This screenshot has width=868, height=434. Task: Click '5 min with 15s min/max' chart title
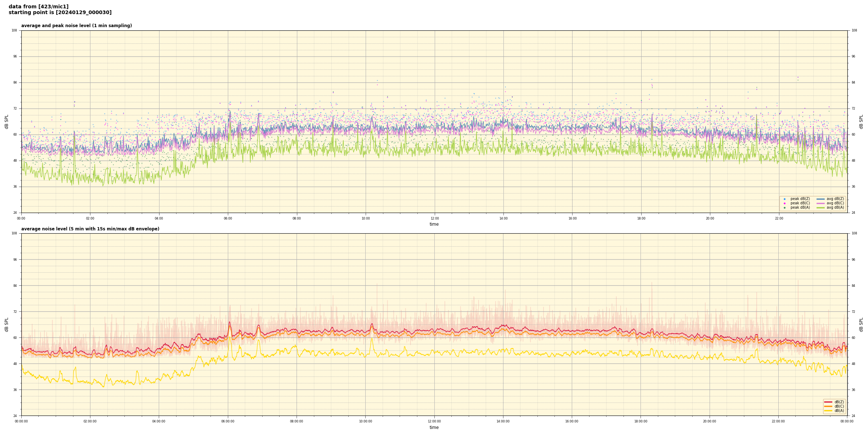(90, 229)
